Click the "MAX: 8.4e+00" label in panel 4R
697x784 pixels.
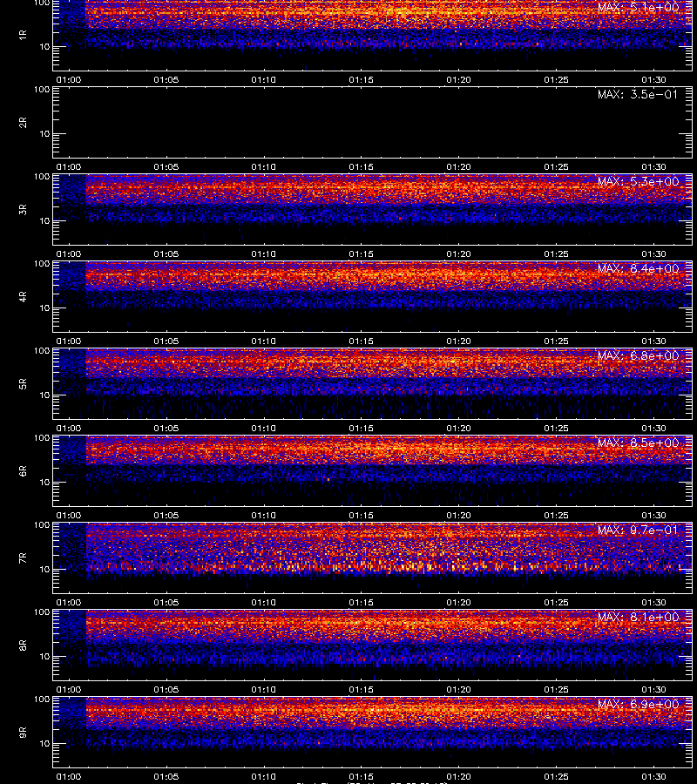tap(638, 268)
